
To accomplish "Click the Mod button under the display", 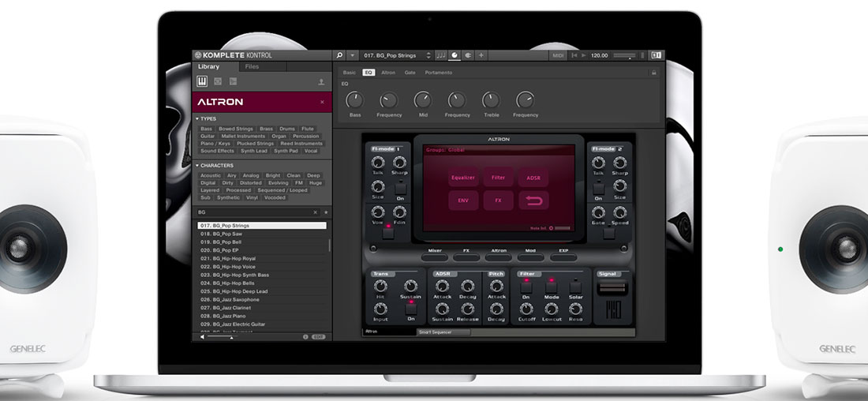I will [531, 257].
